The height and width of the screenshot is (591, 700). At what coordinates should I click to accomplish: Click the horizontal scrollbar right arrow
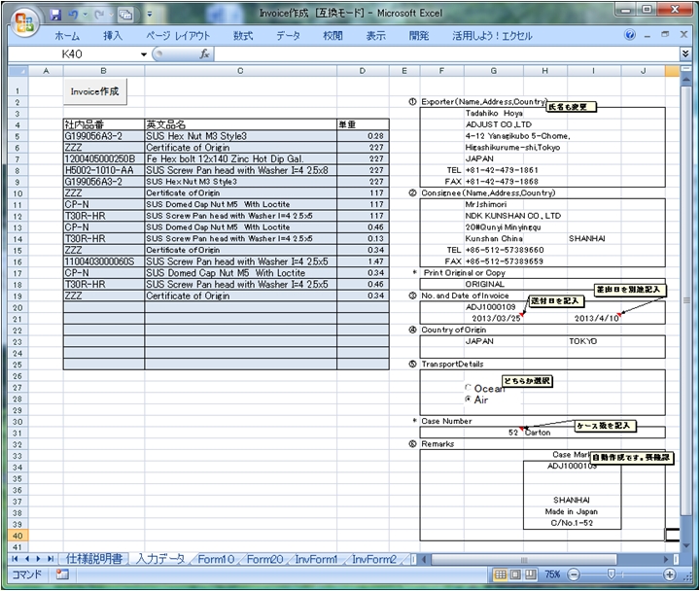(667, 559)
